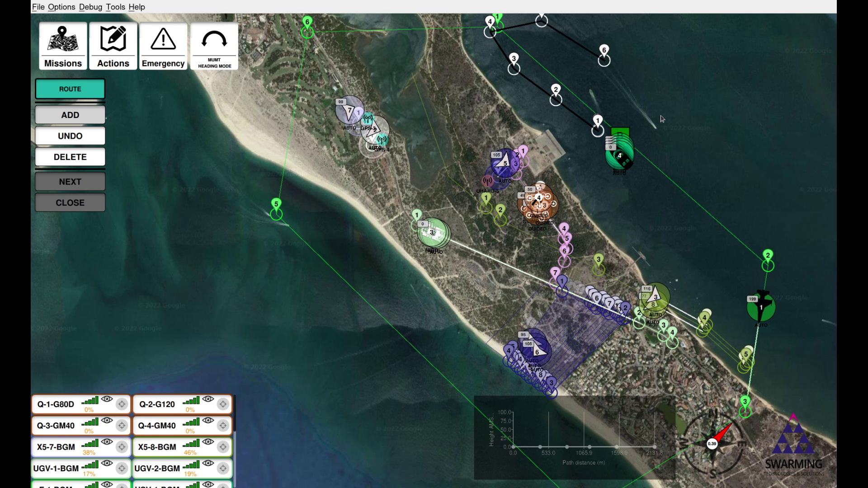
Task: Toggle visibility of Q-2-G120
Action: click(x=208, y=399)
